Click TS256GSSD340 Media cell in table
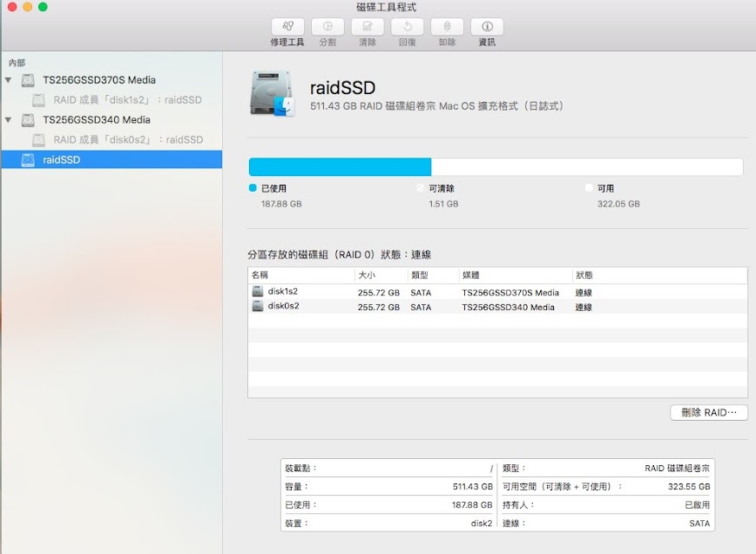Image resolution: width=756 pixels, height=554 pixels. click(508, 307)
